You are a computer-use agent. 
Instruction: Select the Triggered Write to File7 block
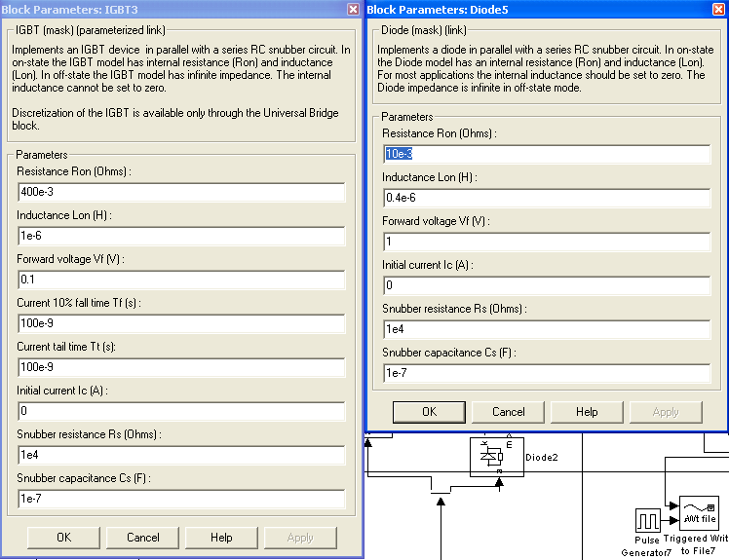click(x=699, y=513)
